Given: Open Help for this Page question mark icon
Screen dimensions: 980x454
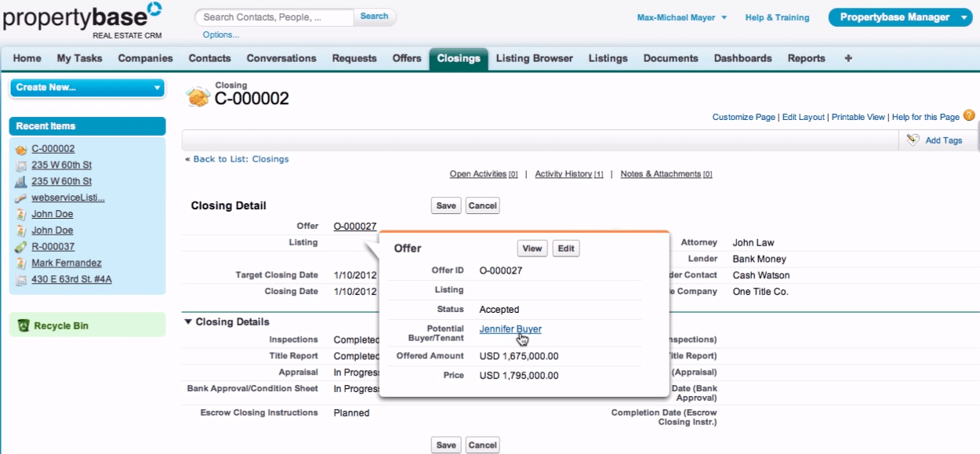Looking at the screenshot, I should pyautogui.click(x=970, y=116).
